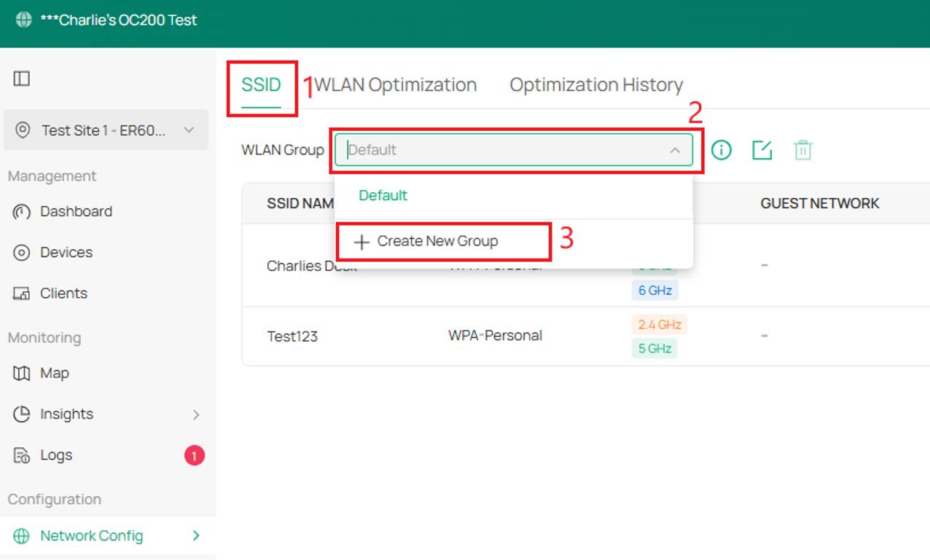Select Default in the WLAN Group list

pyautogui.click(x=383, y=195)
